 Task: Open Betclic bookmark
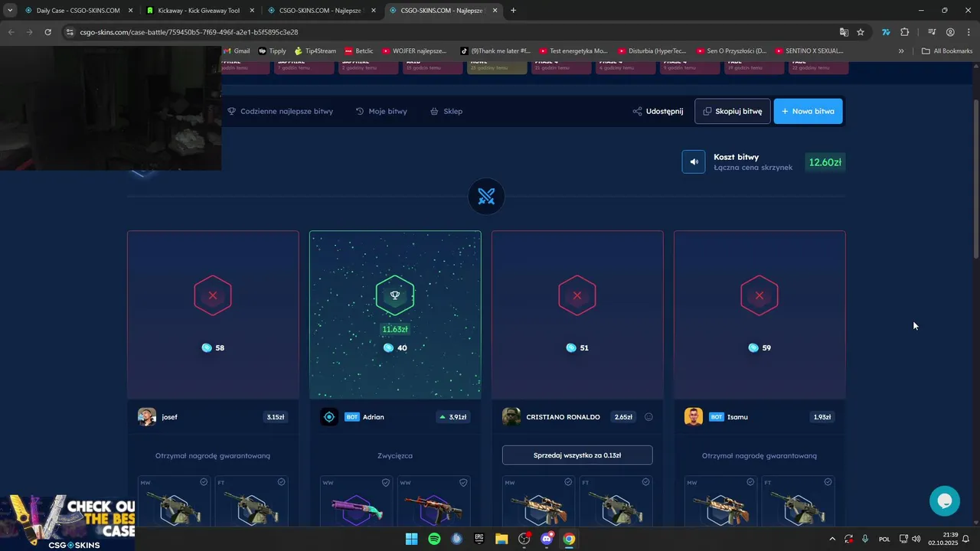point(359,51)
